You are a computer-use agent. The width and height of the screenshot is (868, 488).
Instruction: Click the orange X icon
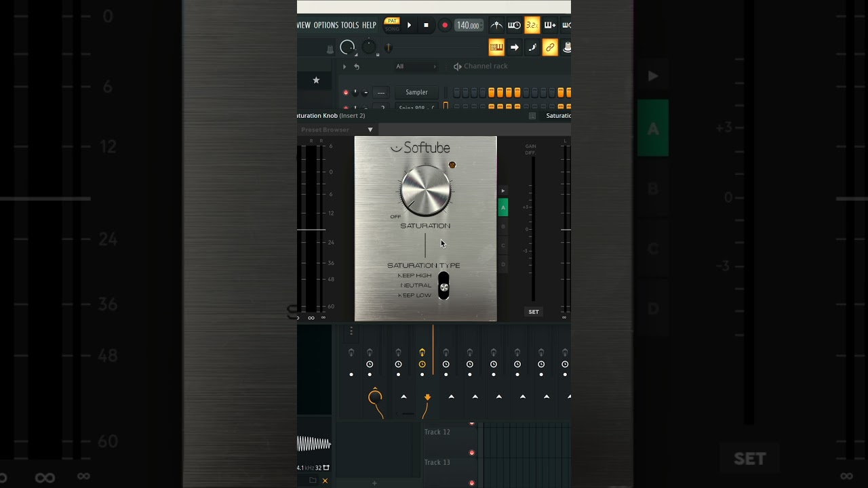pos(325,481)
